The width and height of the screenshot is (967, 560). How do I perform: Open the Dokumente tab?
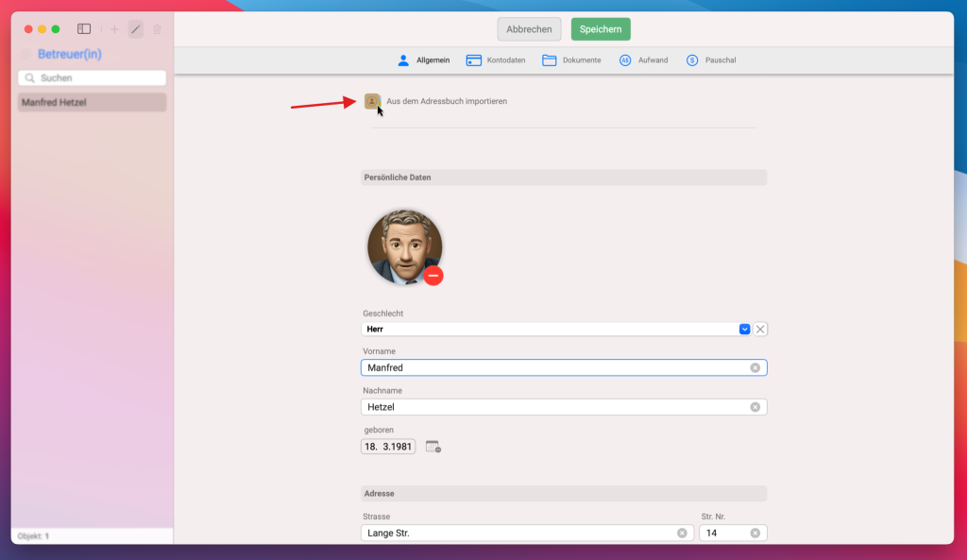pos(571,60)
